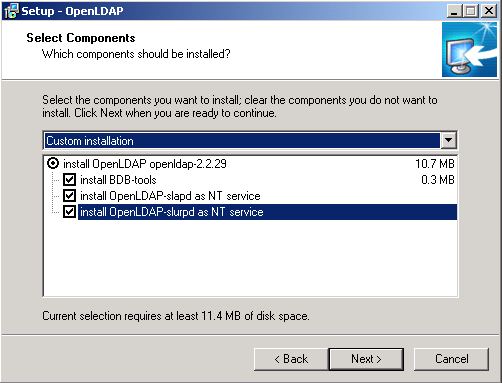Maximize the Setup window

471,11
